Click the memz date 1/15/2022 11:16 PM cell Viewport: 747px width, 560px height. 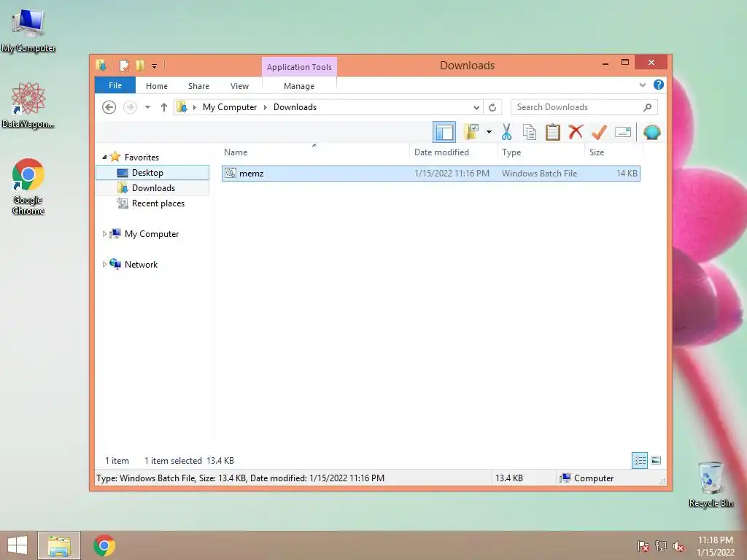pos(452,174)
